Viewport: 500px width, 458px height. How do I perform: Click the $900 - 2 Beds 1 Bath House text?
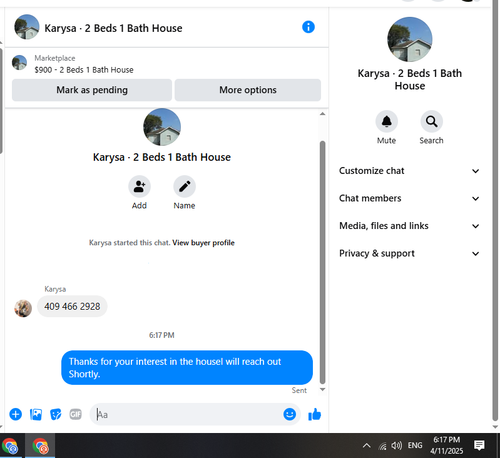pyautogui.click(x=84, y=70)
